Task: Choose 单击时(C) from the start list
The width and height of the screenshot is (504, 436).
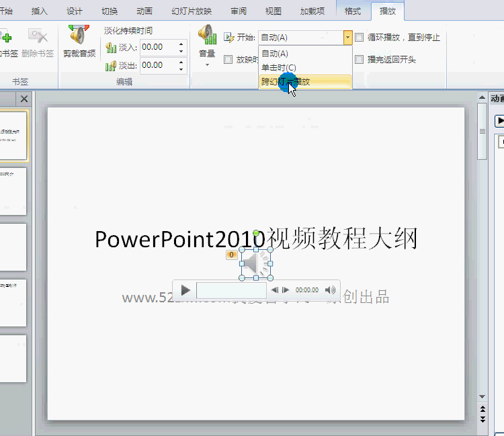Action: pyautogui.click(x=305, y=67)
